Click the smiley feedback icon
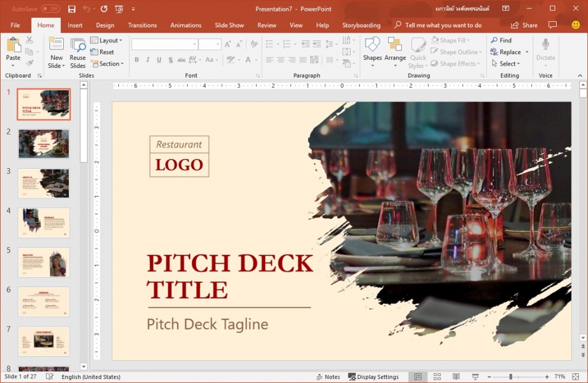588x383 pixels. tap(575, 25)
